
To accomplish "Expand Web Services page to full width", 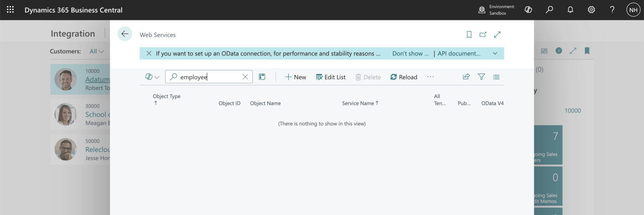I will pos(497,34).
